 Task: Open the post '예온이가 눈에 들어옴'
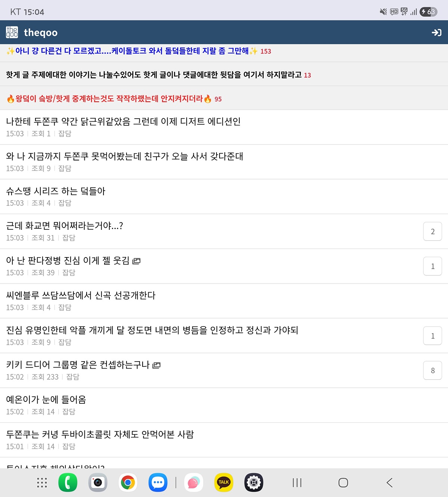(x=46, y=400)
